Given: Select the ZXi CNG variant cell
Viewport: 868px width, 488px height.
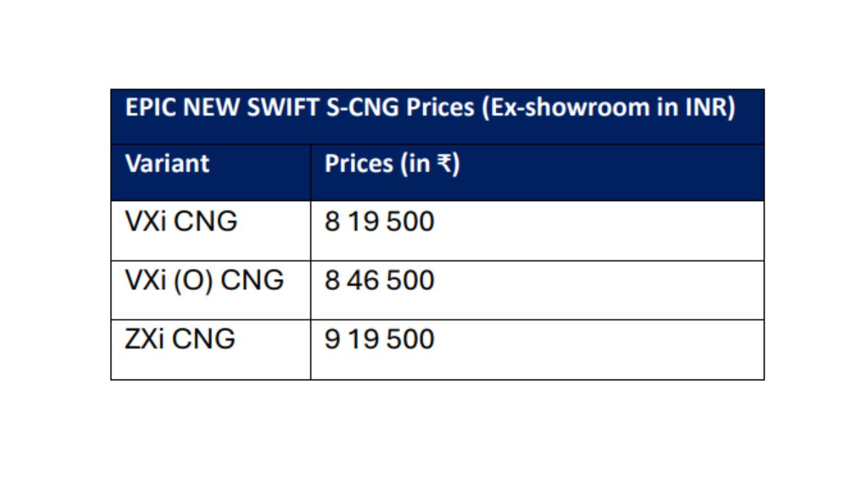Looking at the screenshot, I should [x=180, y=338].
